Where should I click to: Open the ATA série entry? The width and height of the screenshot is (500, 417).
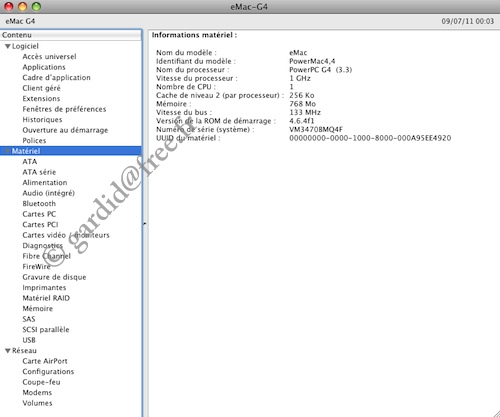39,172
